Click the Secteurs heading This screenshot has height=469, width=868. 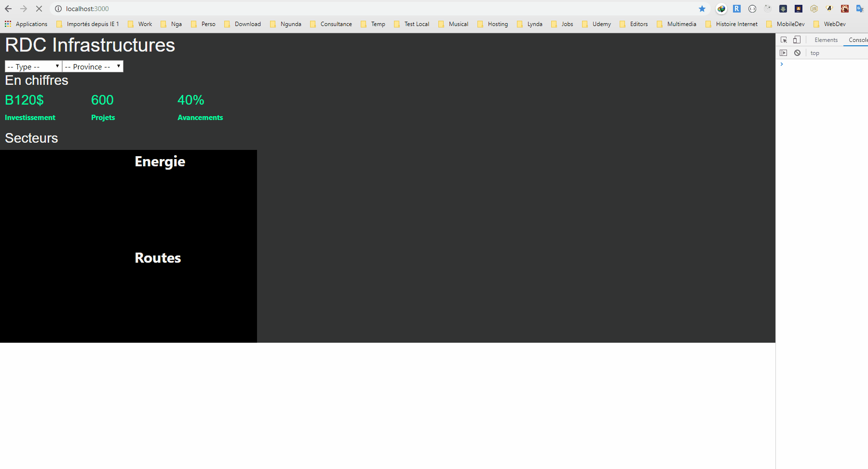pyautogui.click(x=31, y=138)
